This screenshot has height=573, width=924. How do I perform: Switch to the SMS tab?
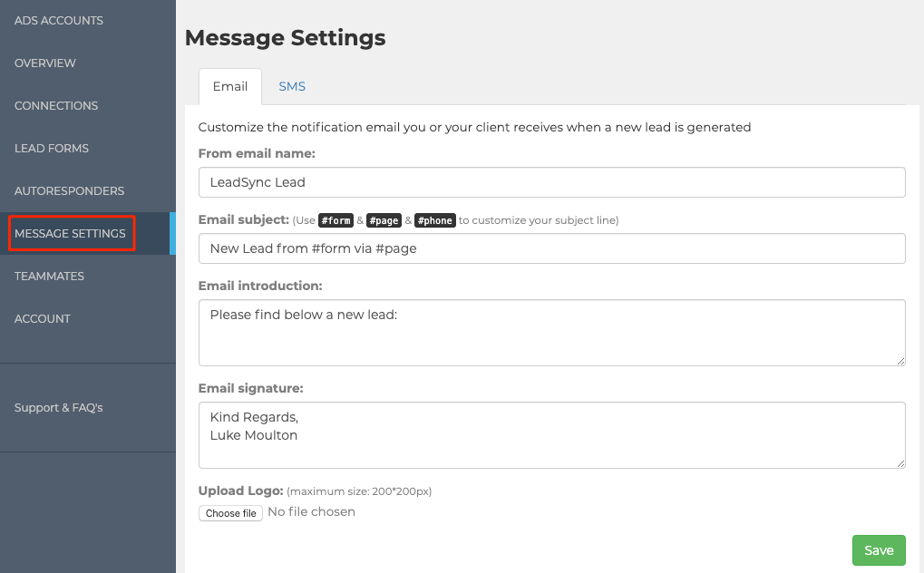click(x=292, y=86)
